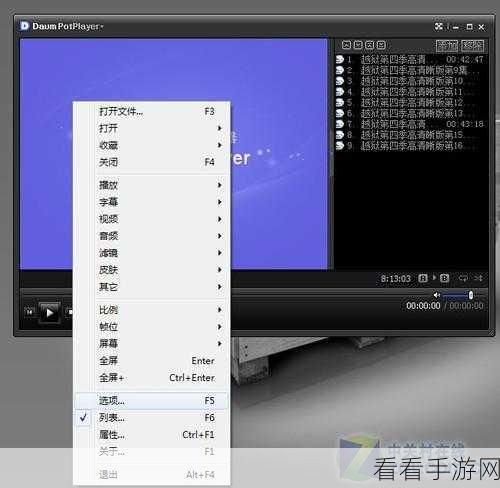500x488 pixels.
Task: Minimize the PotPlayer window
Action: [456, 27]
